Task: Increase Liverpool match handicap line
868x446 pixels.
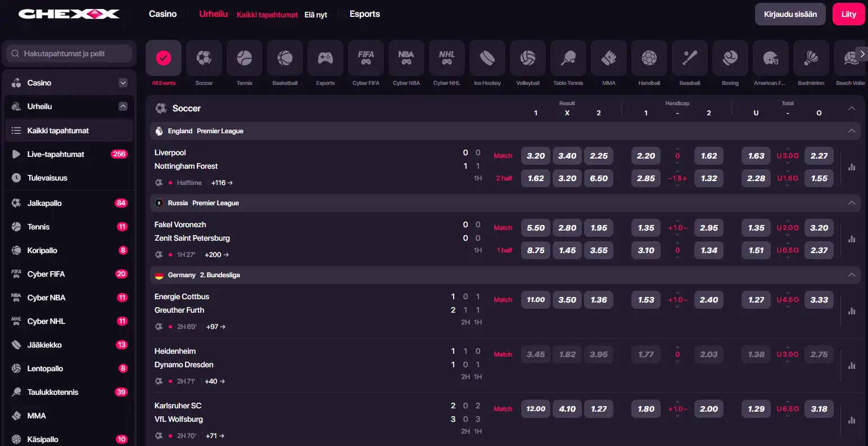Action: [677, 149]
